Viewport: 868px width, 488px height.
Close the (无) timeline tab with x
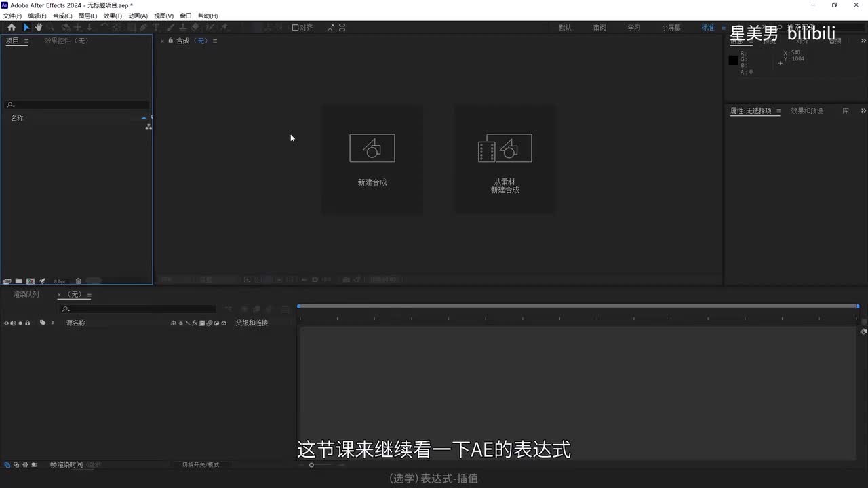60,294
